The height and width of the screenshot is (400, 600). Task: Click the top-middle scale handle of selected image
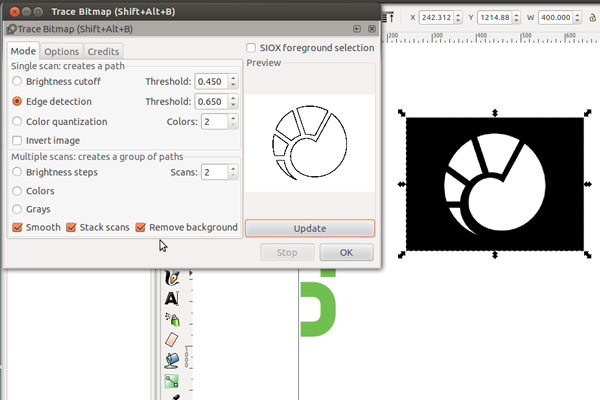(x=495, y=113)
